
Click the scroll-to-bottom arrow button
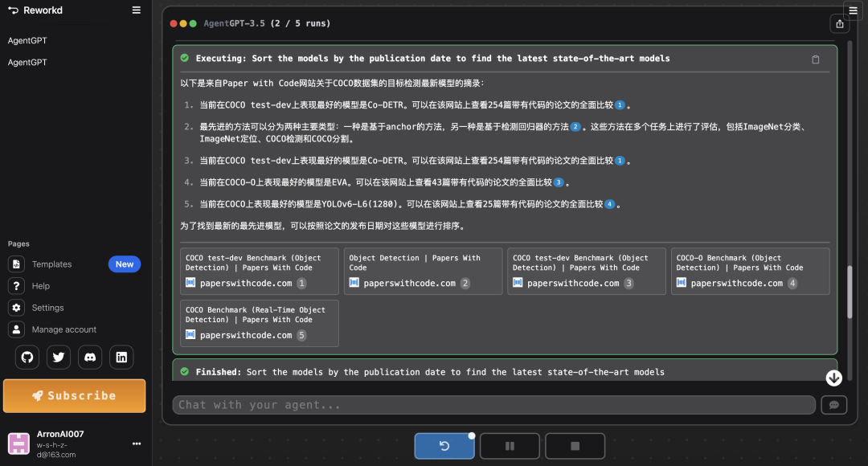833,378
